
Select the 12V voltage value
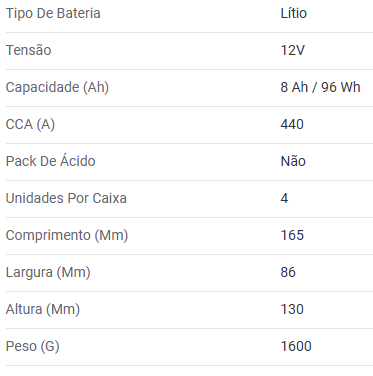pyautogui.click(x=293, y=50)
